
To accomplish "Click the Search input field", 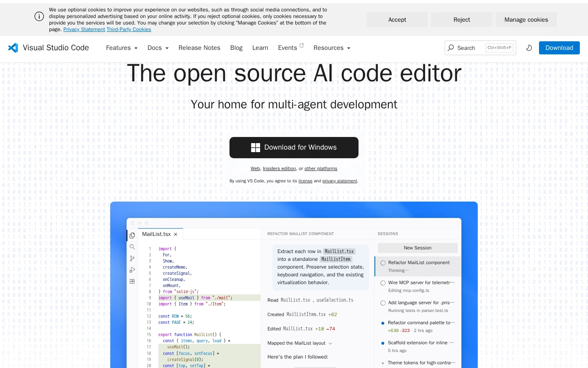I will pyautogui.click(x=481, y=48).
